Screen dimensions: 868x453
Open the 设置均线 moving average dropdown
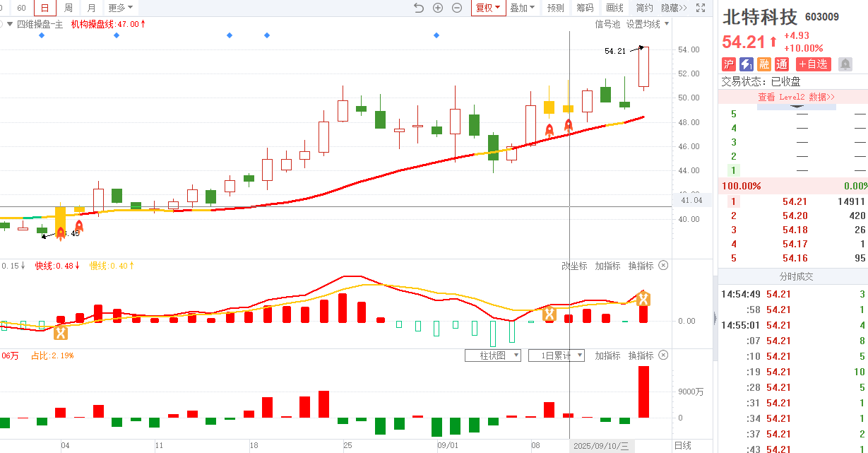click(x=648, y=24)
